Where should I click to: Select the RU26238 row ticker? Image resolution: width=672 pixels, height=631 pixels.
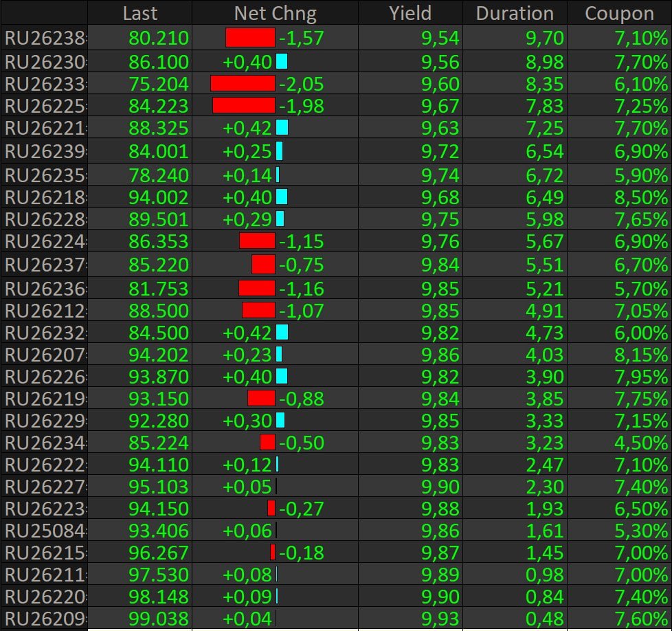point(45,38)
